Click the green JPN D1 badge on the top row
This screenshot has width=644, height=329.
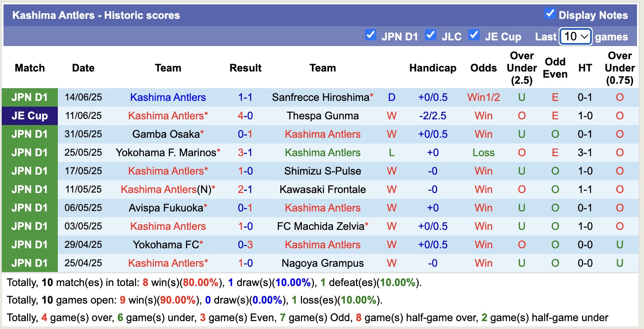coord(29,97)
